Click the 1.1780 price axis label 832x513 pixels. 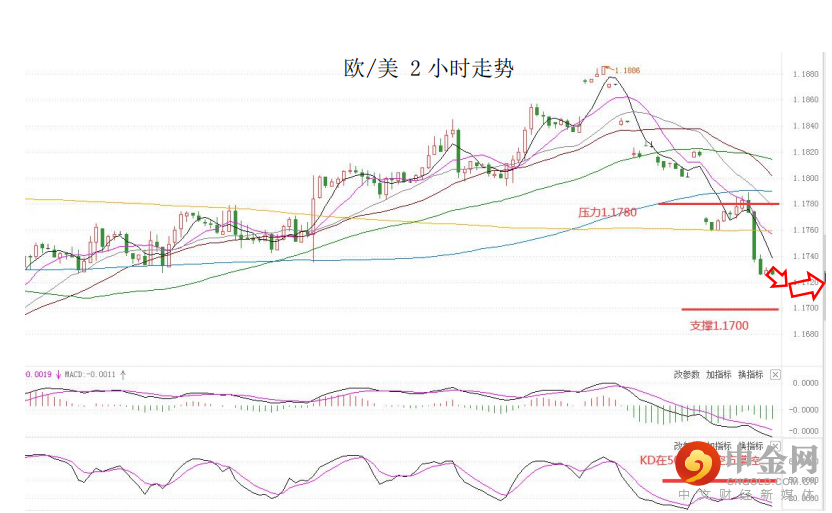pos(805,204)
